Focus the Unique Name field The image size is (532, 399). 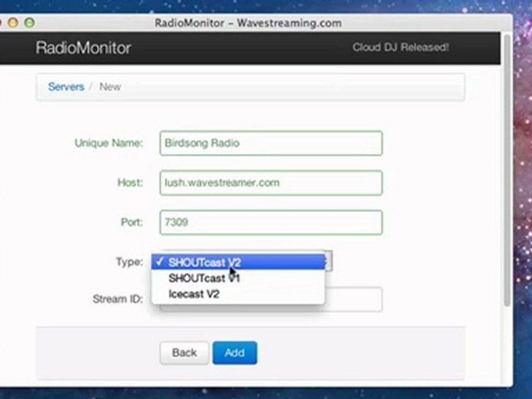(x=271, y=143)
